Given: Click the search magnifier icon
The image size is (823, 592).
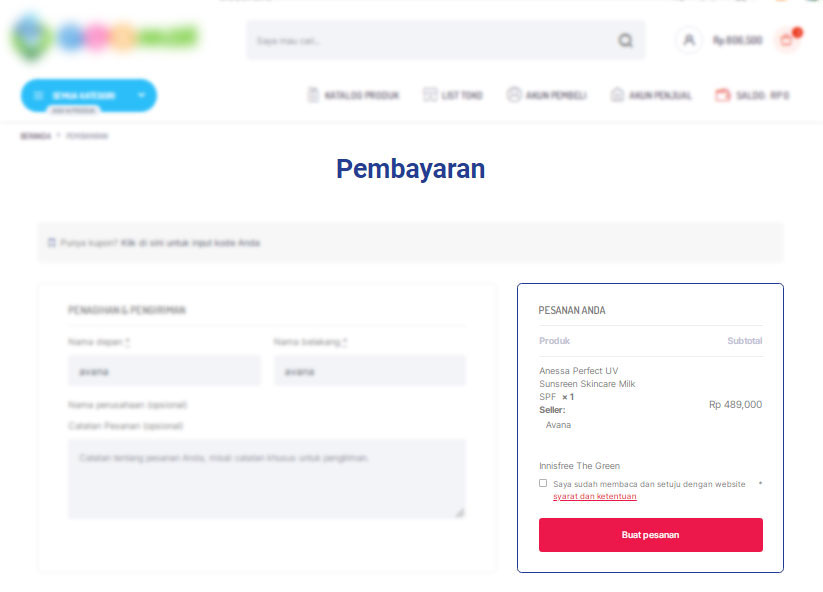Looking at the screenshot, I should click(625, 40).
